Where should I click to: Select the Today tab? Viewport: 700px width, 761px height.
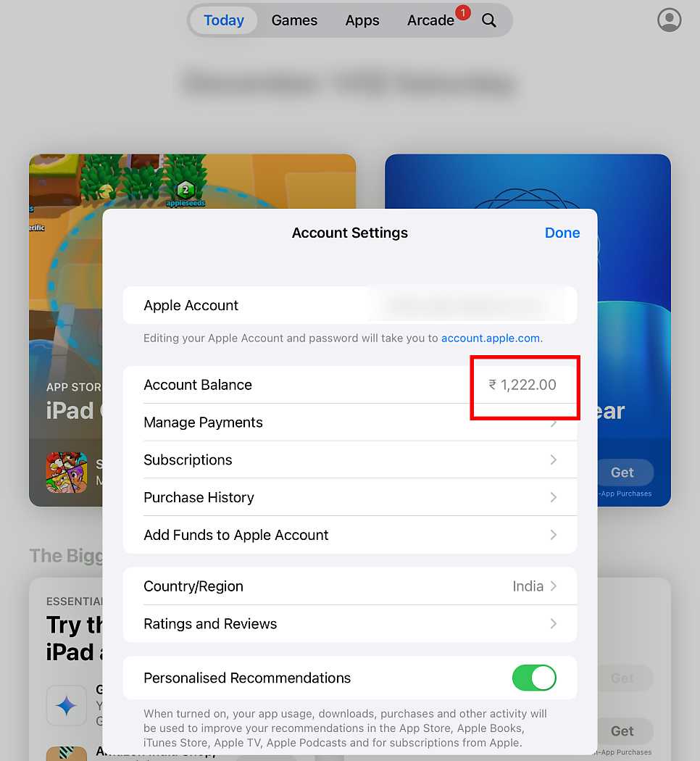[x=224, y=20]
